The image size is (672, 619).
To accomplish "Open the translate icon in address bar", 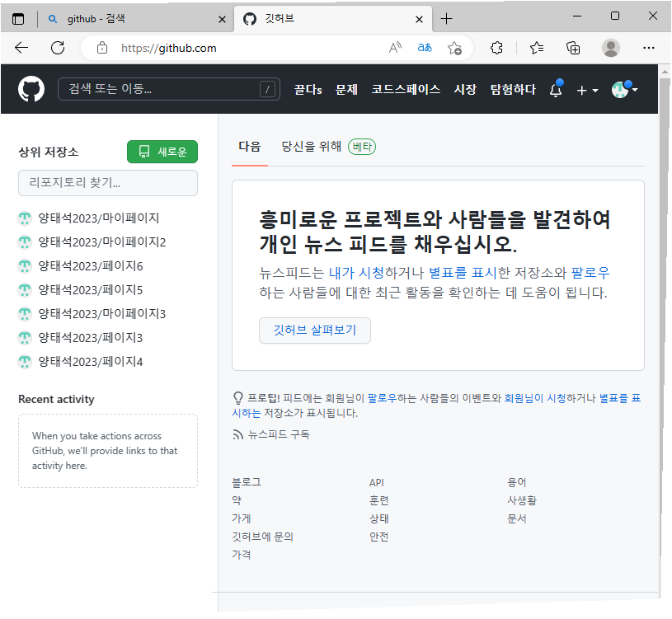I will pyautogui.click(x=425, y=48).
